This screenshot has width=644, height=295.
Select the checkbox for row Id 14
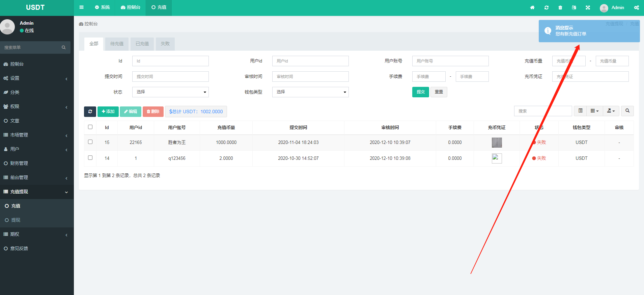[x=90, y=158]
